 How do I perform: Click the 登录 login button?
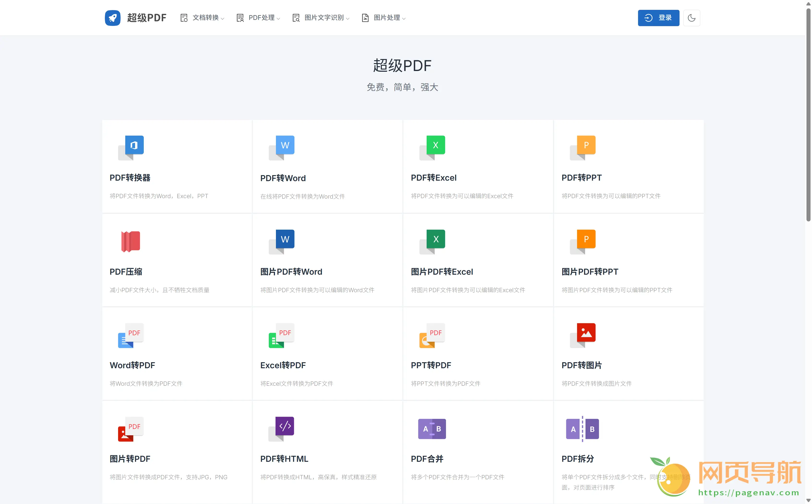[658, 18]
